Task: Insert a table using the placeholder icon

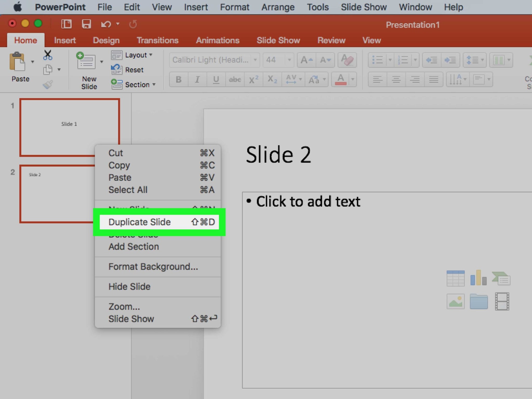Action: (x=456, y=278)
